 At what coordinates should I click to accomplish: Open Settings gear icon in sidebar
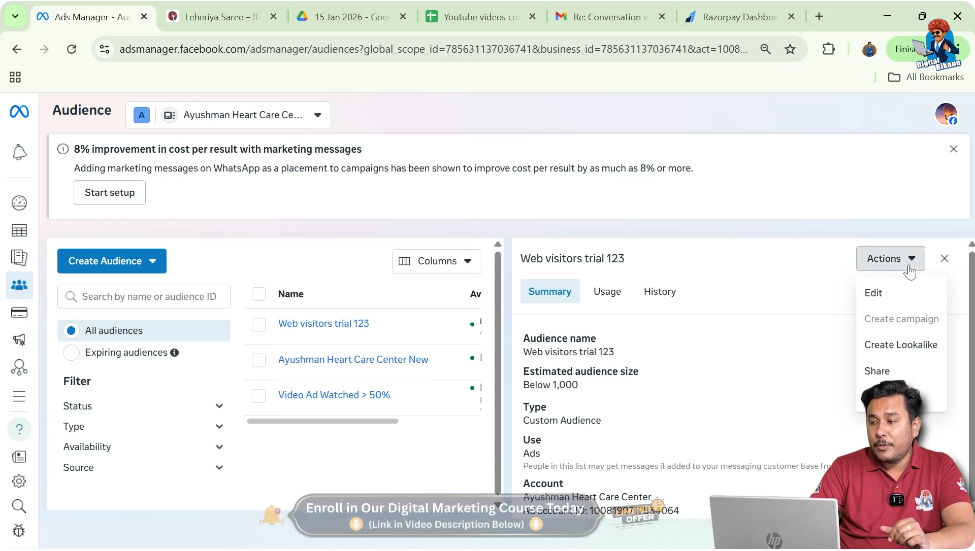click(19, 481)
